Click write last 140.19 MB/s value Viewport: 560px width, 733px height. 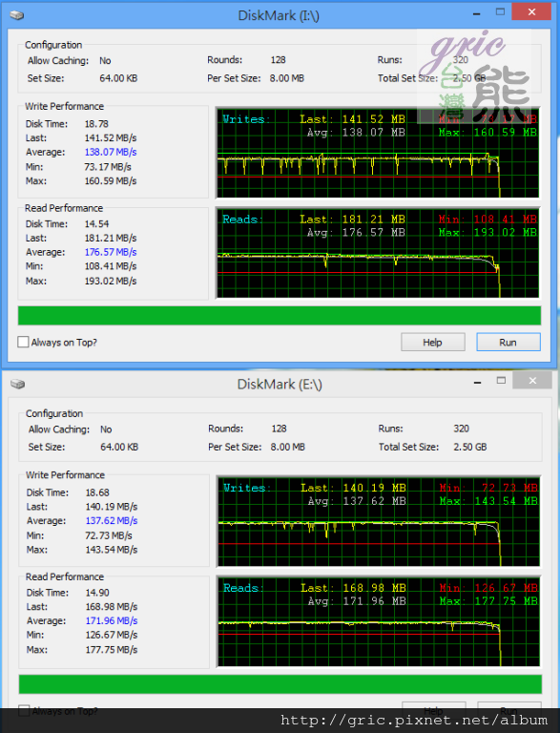[x=112, y=507]
